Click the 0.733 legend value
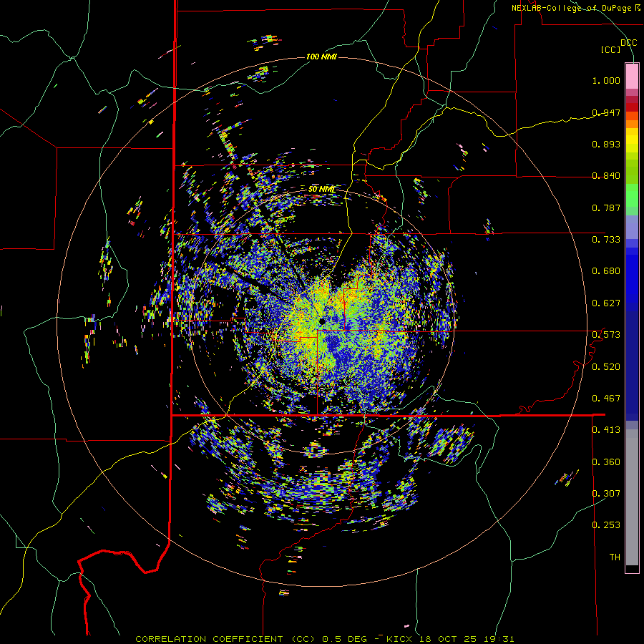 pyautogui.click(x=606, y=240)
